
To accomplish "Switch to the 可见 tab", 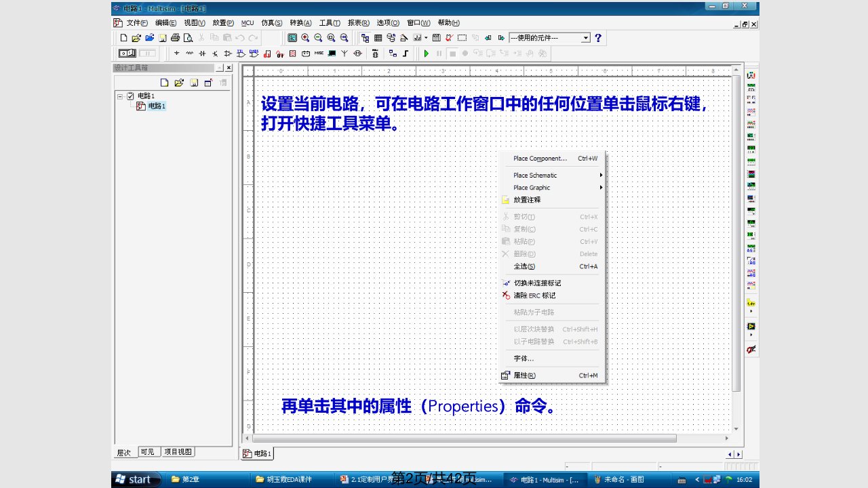I will coord(148,452).
